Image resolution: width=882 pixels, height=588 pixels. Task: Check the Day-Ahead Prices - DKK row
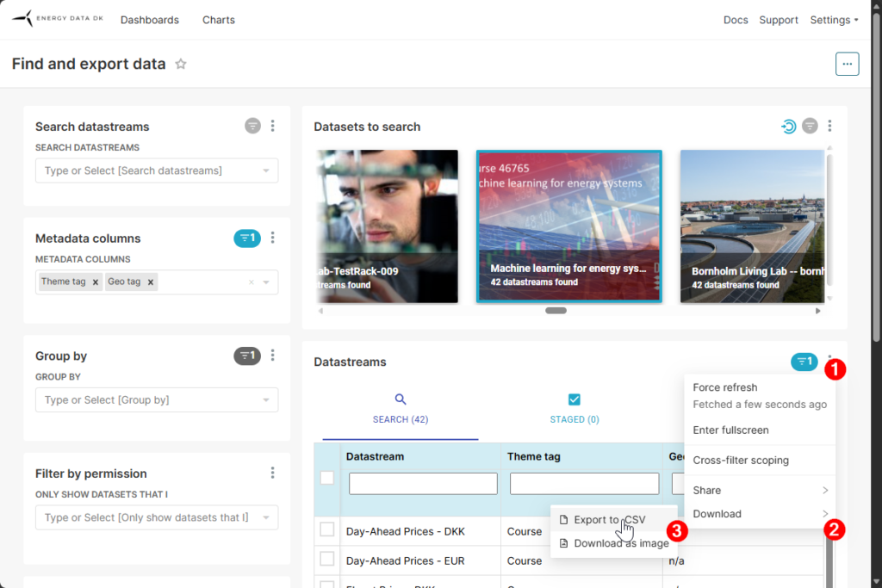326,529
